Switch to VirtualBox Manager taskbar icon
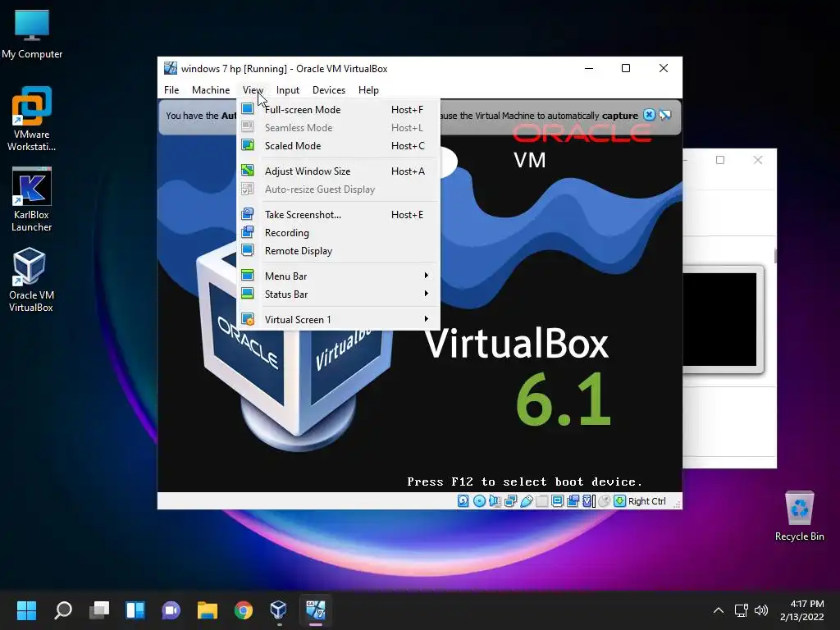This screenshot has width=840, height=630. coord(279,609)
